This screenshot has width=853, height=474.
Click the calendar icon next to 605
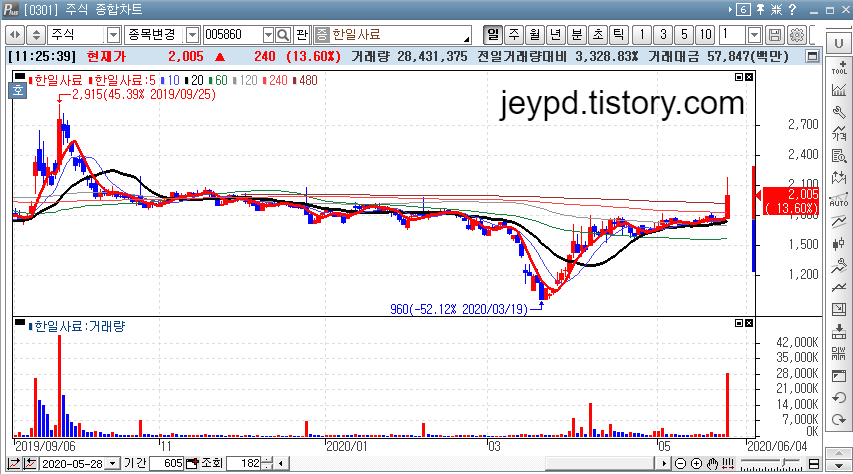tap(192, 464)
